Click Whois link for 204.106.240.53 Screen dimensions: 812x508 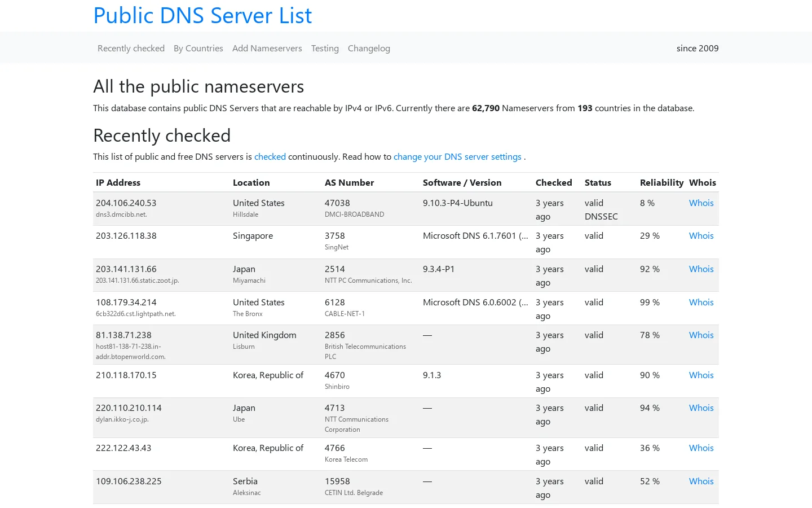click(x=701, y=203)
